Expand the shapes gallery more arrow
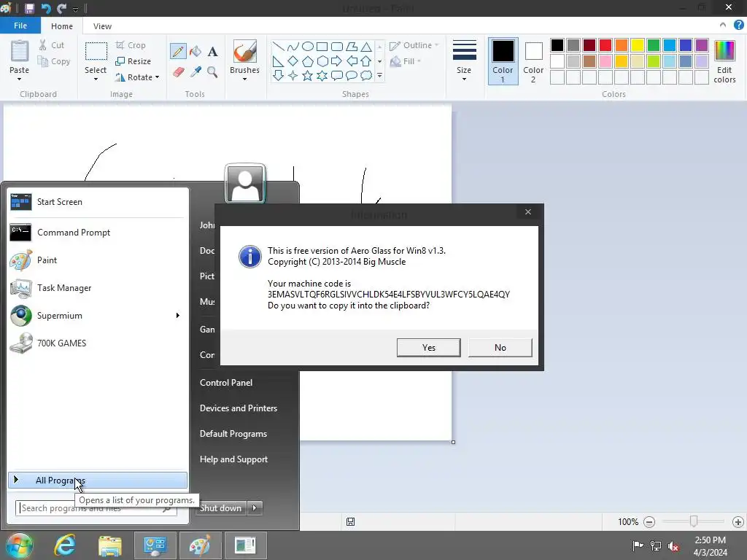 point(379,75)
